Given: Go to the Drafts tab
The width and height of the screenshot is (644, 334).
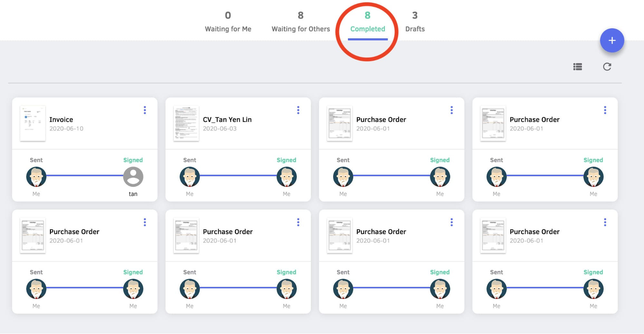Looking at the screenshot, I should pyautogui.click(x=415, y=22).
